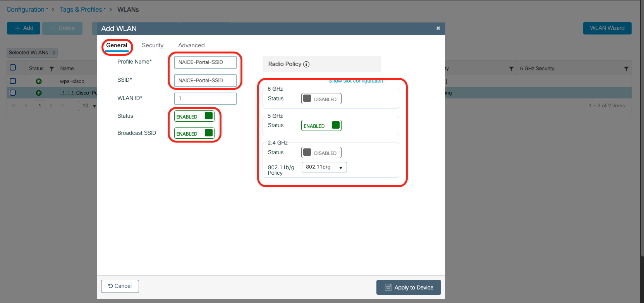Click the 1 - 2 of 2 items text
Screen dimensions: 644x303
(x=607, y=106)
